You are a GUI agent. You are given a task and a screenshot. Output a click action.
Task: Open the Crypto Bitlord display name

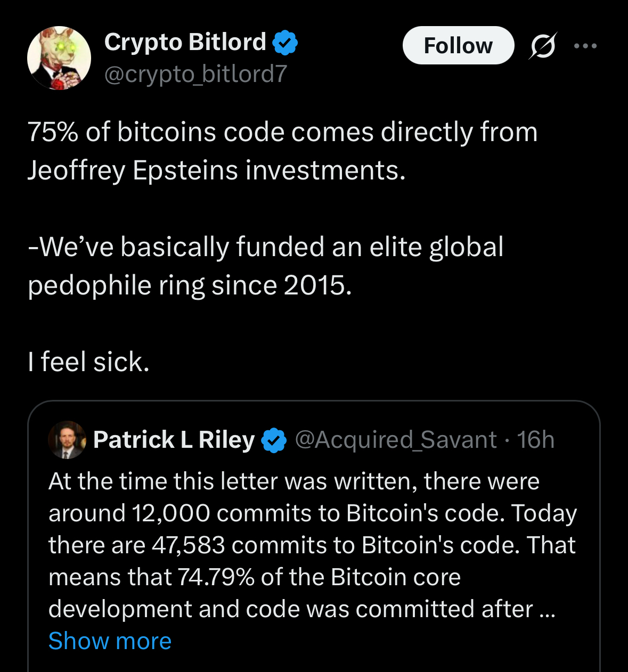tap(185, 42)
